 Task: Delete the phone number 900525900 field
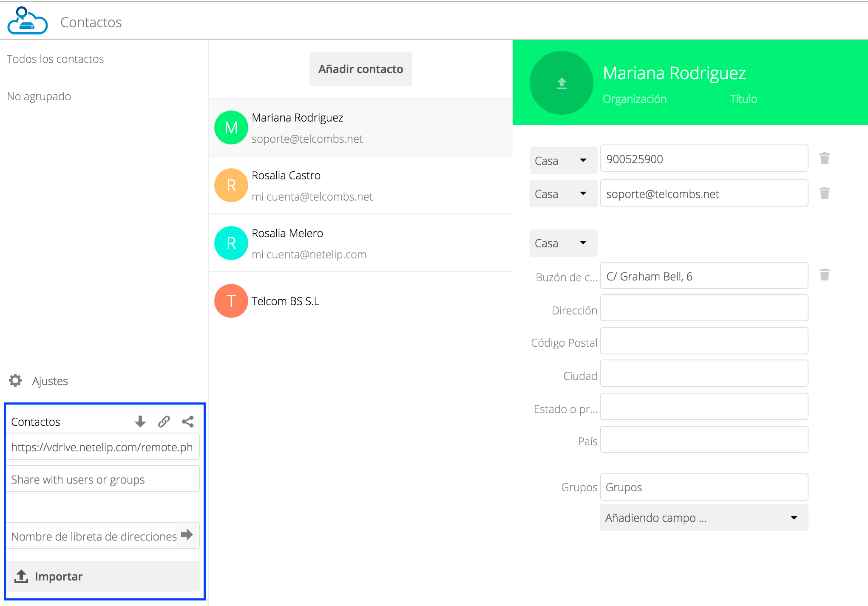click(824, 159)
